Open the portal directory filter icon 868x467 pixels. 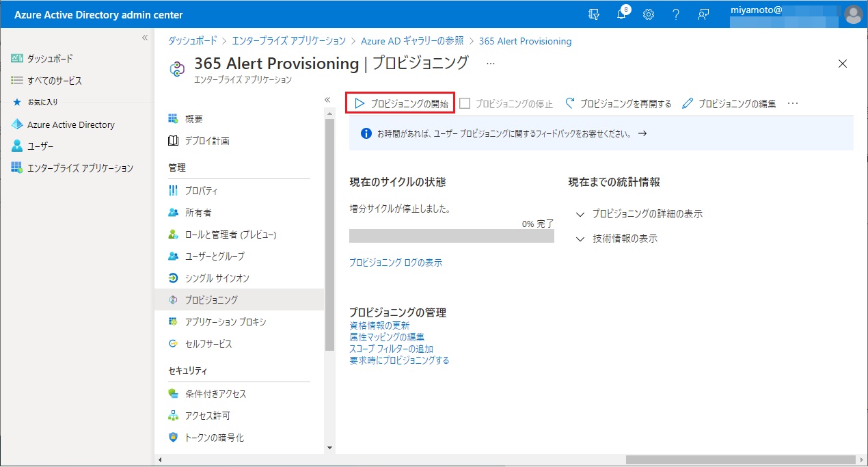[x=595, y=14]
